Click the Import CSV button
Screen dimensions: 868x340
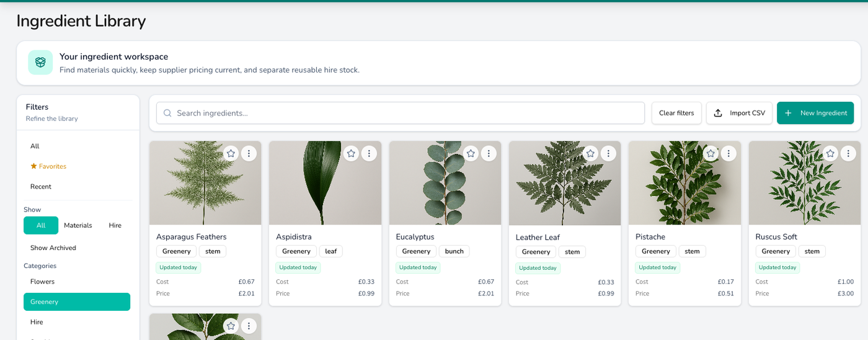pyautogui.click(x=740, y=113)
